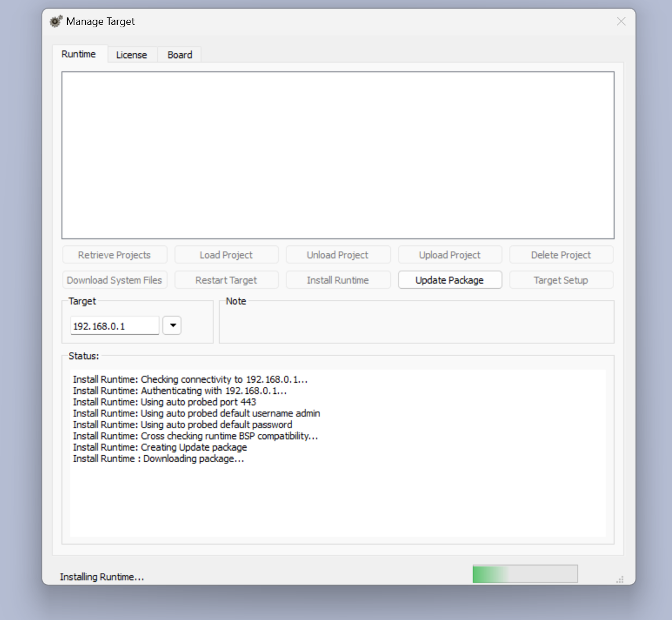Click the Manage Target gear icon
The width and height of the screenshot is (672, 620).
56,21
